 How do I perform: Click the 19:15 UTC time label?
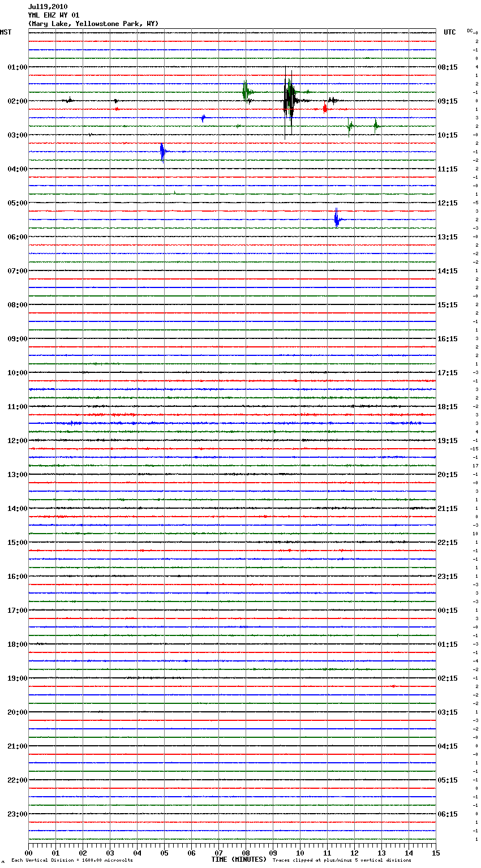tap(448, 440)
